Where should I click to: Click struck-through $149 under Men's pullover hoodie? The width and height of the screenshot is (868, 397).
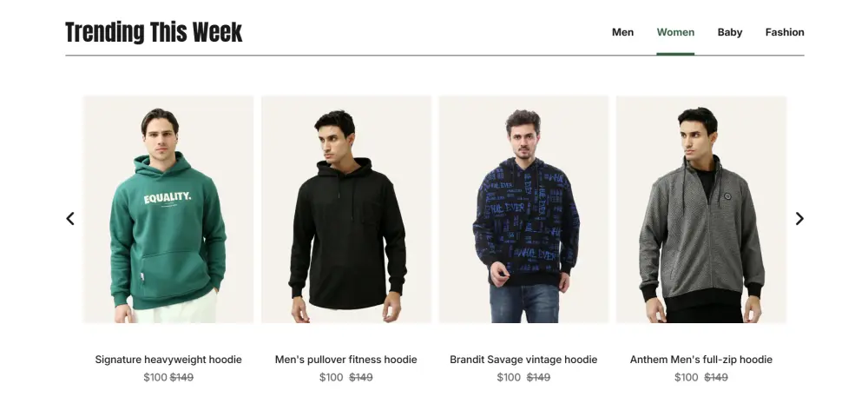[x=361, y=377]
